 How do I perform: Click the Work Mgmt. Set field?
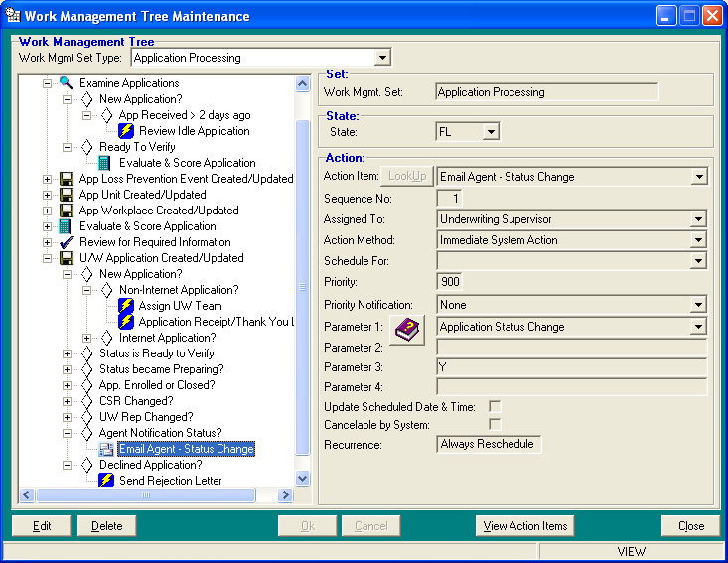547,92
